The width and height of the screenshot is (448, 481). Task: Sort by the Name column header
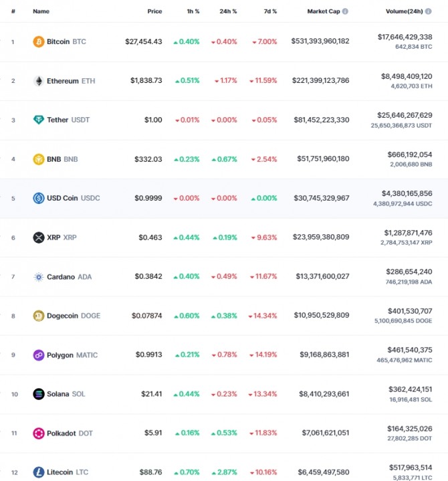(41, 11)
